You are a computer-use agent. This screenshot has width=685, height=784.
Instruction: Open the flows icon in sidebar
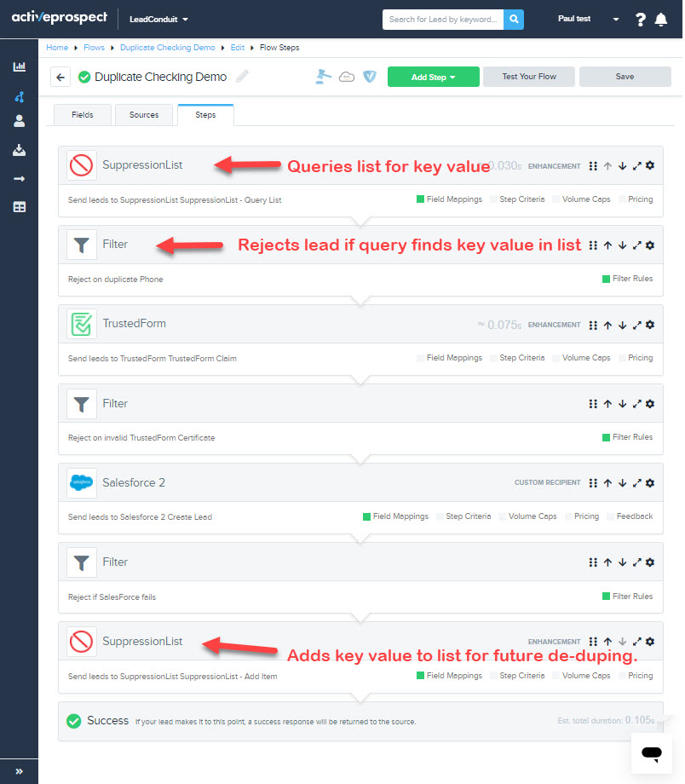pyautogui.click(x=19, y=96)
